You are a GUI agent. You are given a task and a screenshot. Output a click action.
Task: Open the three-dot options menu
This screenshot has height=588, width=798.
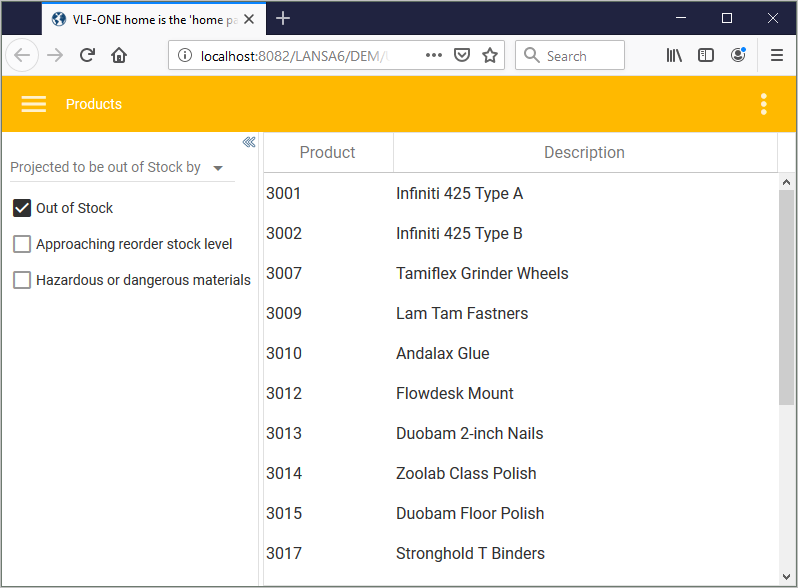(x=764, y=104)
